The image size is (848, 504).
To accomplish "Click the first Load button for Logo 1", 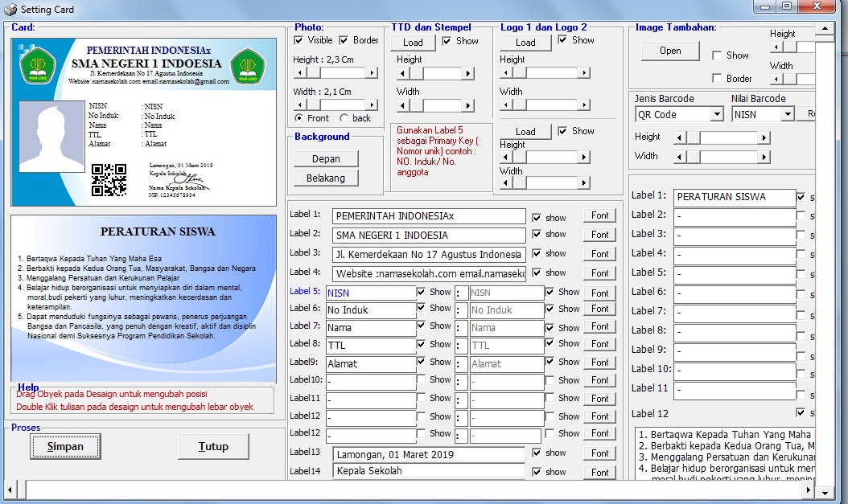I will click(525, 43).
